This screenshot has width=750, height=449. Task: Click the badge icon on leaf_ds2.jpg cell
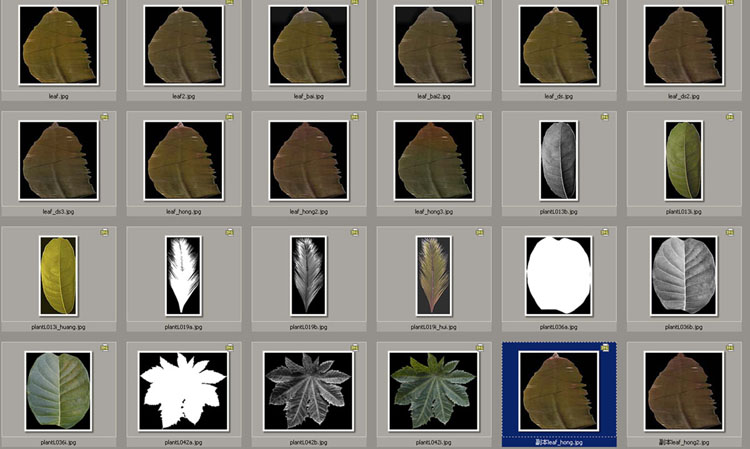pos(730,3)
